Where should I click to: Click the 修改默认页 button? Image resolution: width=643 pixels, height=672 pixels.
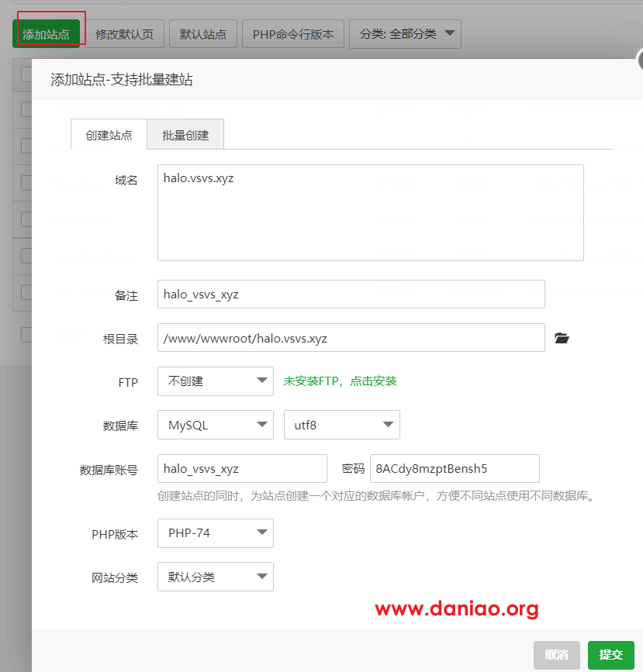[124, 34]
